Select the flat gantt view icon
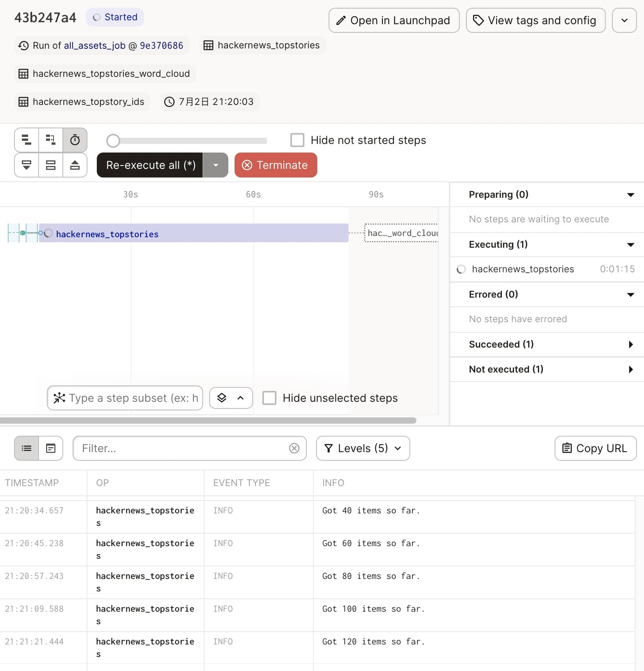644x671 pixels. coord(27,140)
